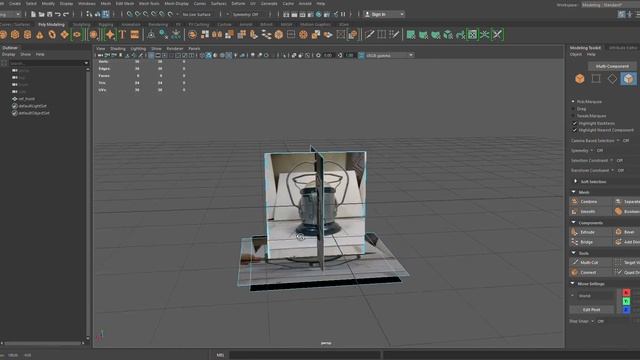This screenshot has height=360, width=640.
Task: Create a polygon cube from shelf
Action: (x=15, y=35)
